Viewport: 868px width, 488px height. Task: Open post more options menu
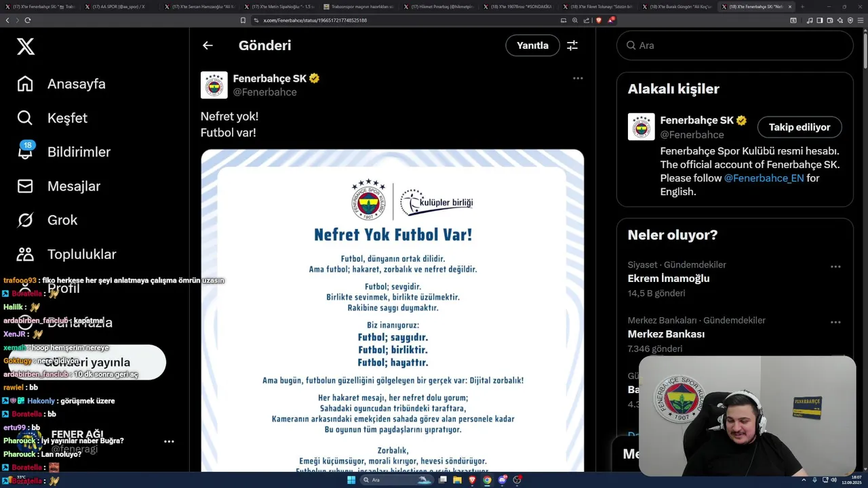click(578, 78)
